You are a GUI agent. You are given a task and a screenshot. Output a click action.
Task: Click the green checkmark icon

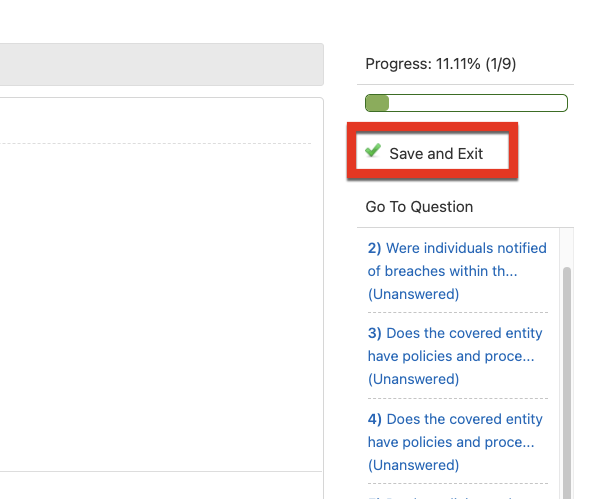[373, 150]
